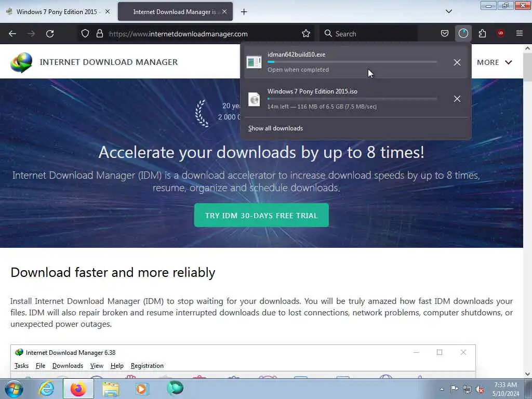The height and width of the screenshot is (399, 532).
Task: Open the Pocket save icon
Action: (x=445, y=33)
